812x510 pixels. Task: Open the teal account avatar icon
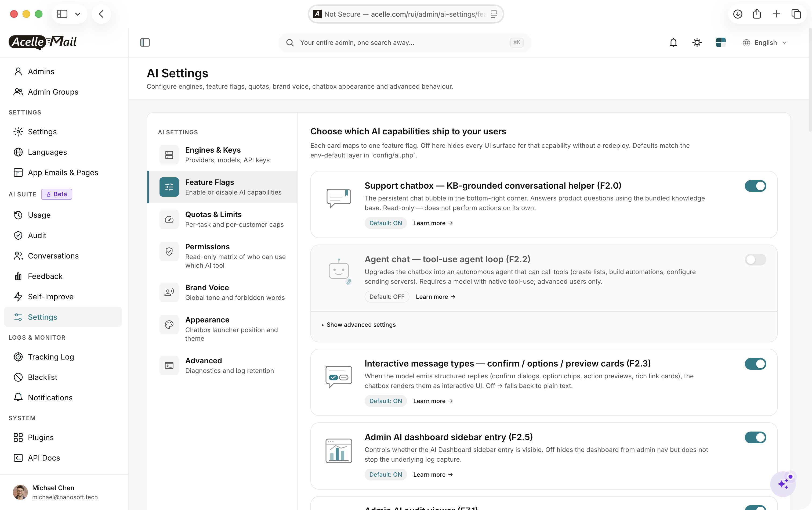(x=721, y=42)
